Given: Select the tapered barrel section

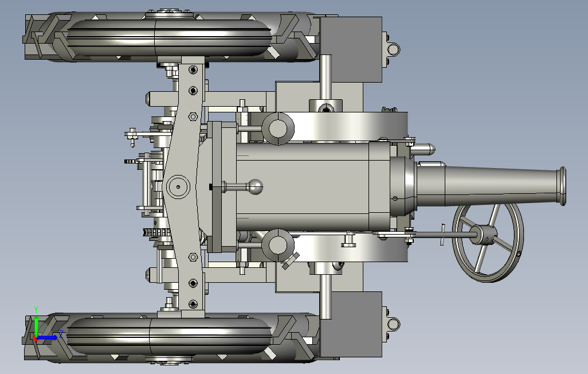Looking at the screenshot, I should click(x=501, y=186).
